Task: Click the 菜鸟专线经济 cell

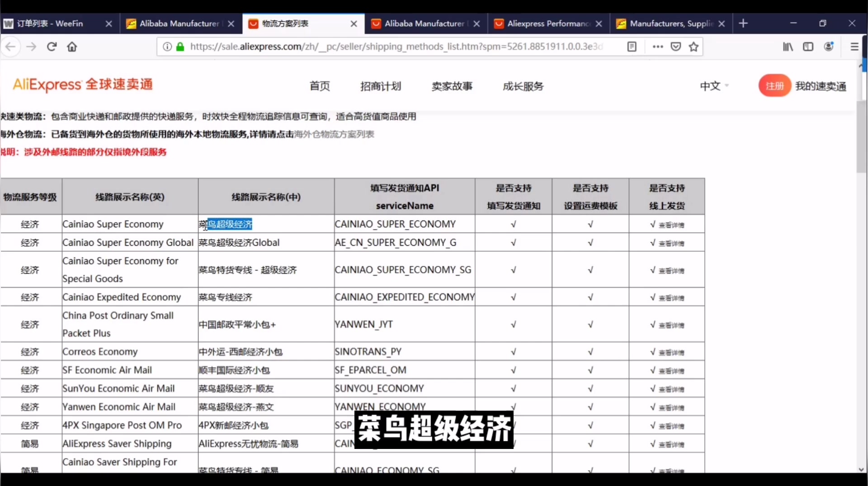Action: pos(266,297)
